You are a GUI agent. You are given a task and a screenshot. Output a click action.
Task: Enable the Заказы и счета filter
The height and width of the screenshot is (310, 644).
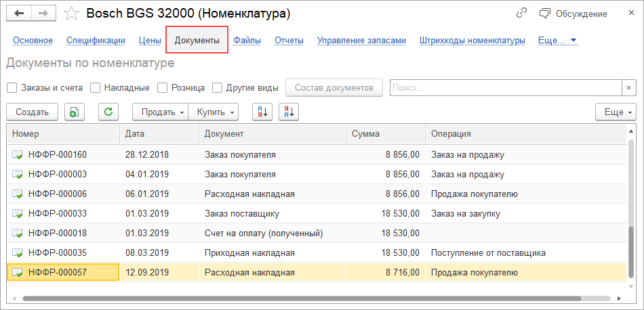(12, 87)
